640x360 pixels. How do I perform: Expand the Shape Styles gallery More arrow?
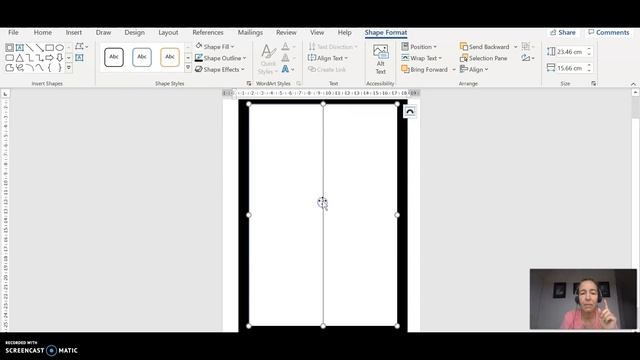(x=188, y=67)
